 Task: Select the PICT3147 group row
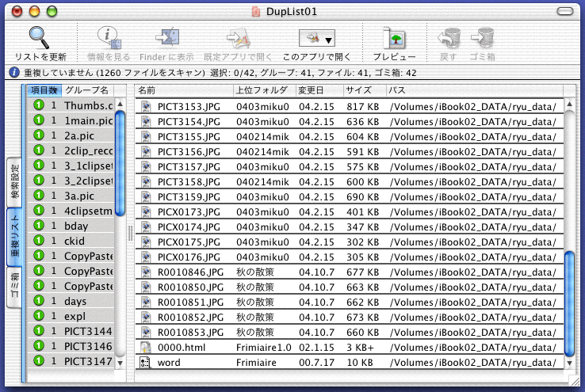(71, 361)
